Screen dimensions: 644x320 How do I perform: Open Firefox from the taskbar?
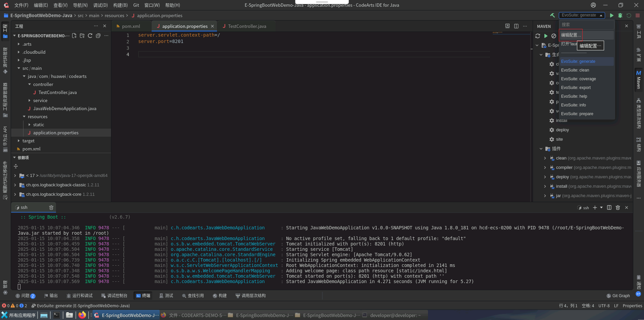click(x=82, y=315)
